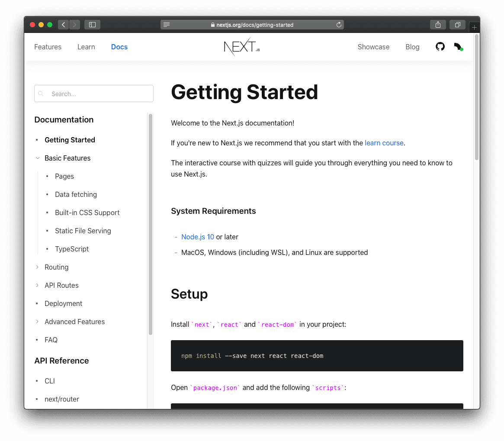The height and width of the screenshot is (441, 504).
Task: Expand the Routing section
Action: pos(37,267)
